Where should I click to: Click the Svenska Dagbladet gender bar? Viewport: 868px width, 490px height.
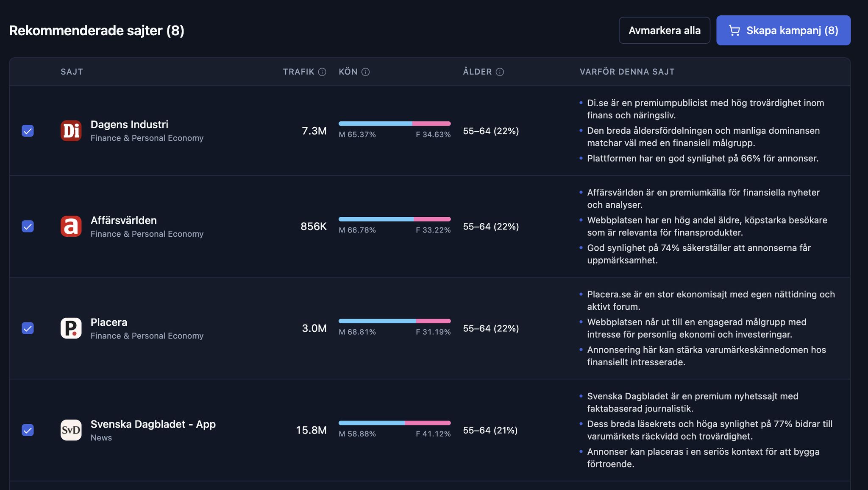[x=395, y=423]
